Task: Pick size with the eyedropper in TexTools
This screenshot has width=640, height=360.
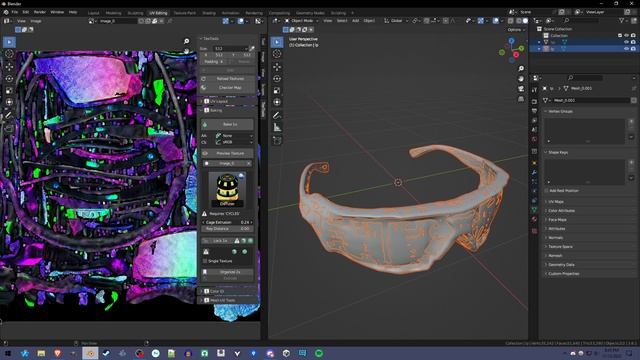Action: click(252, 49)
